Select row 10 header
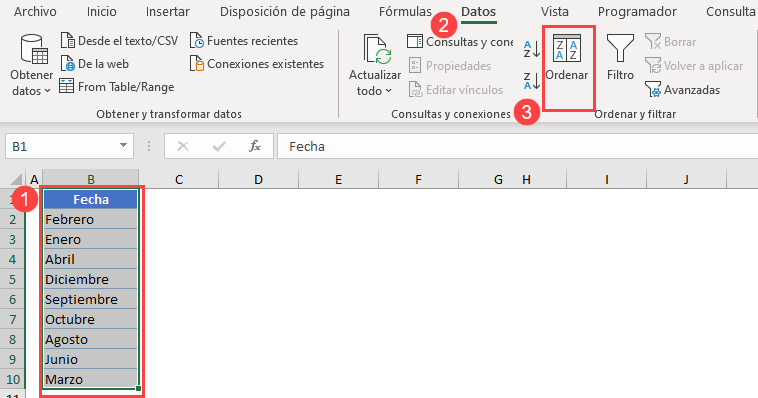Screen dimensions: 758x398 point(13,380)
